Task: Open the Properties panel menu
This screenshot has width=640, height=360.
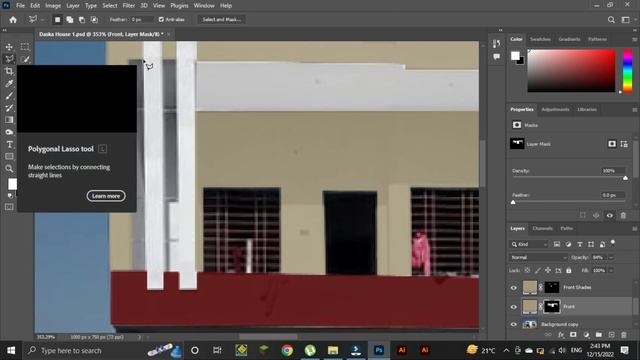Action: click(x=634, y=110)
